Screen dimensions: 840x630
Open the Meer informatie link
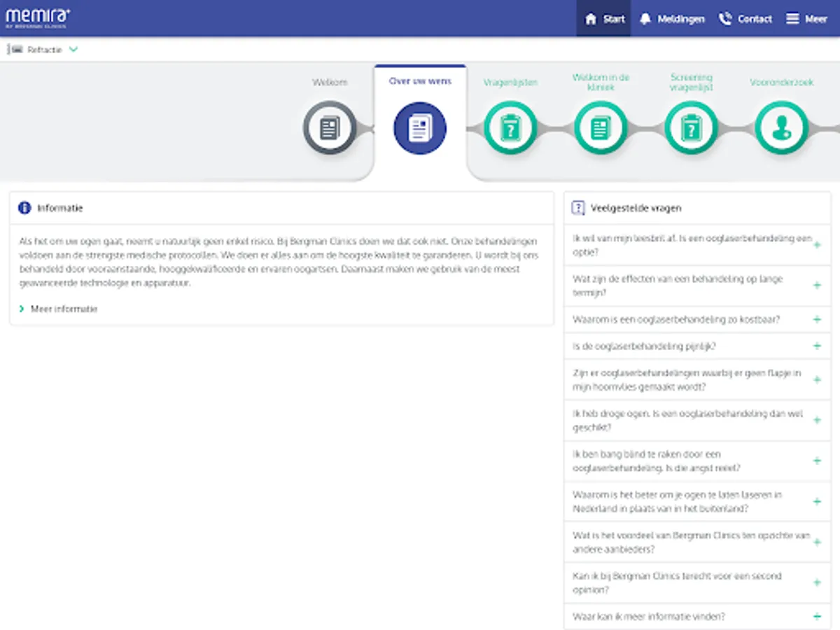pyautogui.click(x=64, y=309)
